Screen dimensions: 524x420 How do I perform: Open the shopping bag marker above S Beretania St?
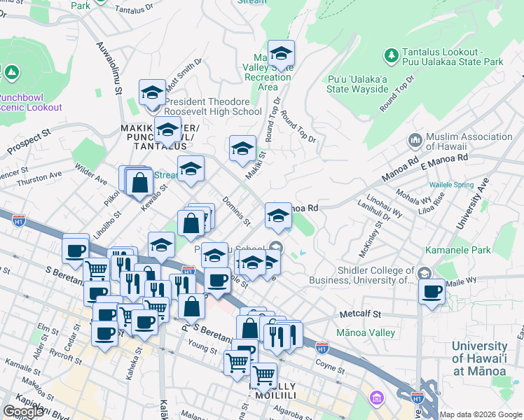click(x=191, y=307)
